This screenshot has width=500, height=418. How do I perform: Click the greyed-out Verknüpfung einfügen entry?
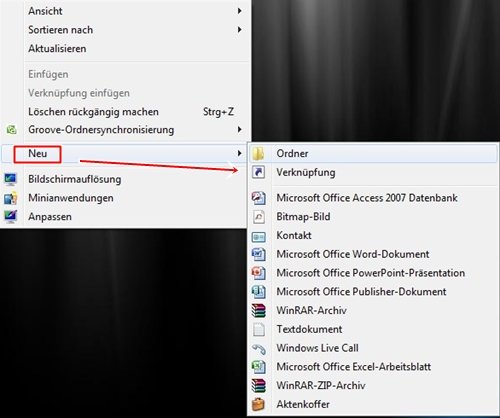pos(125,93)
